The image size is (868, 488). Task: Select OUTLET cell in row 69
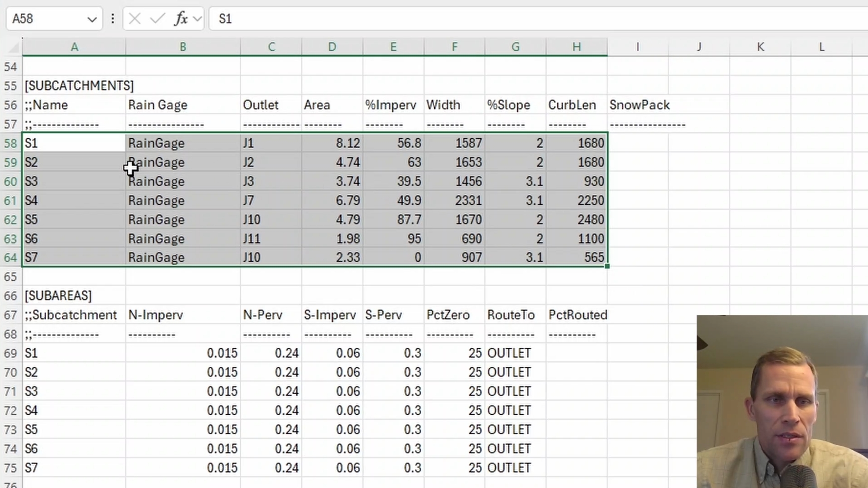coord(515,353)
